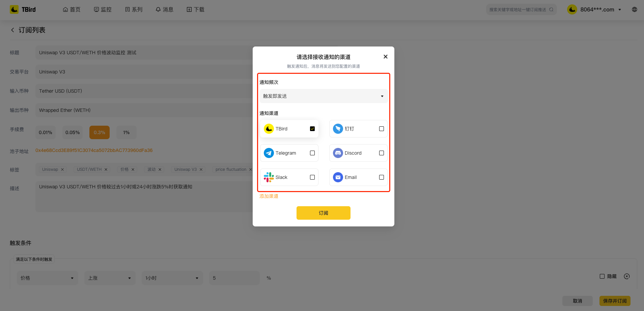This screenshot has height=311, width=644.
Task: Click the Telegram channel icon
Action: [x=269, y=153]
